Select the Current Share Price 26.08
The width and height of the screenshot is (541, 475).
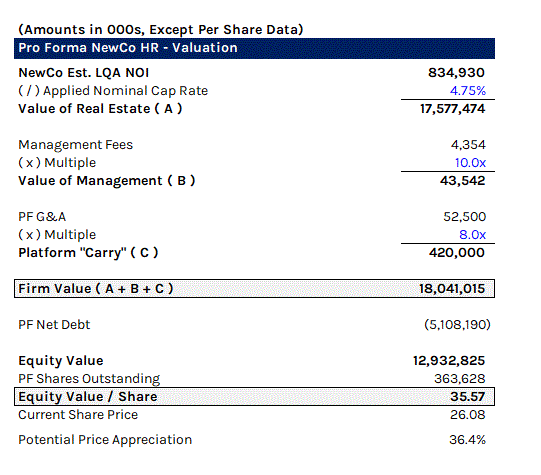tap(468, 415)
